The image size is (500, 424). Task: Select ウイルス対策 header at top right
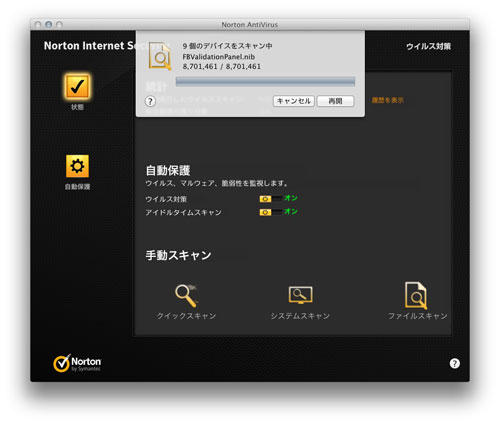[x=428, y=46]
